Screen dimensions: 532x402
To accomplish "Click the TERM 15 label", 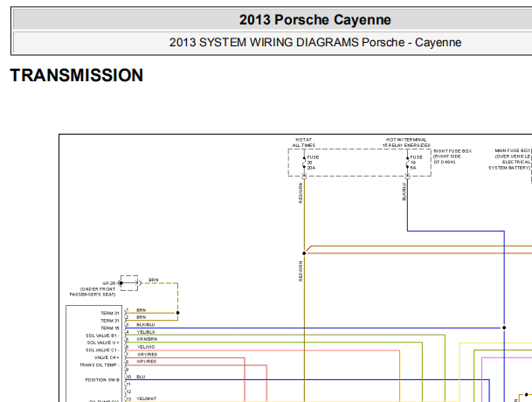I will pos(109,328).
